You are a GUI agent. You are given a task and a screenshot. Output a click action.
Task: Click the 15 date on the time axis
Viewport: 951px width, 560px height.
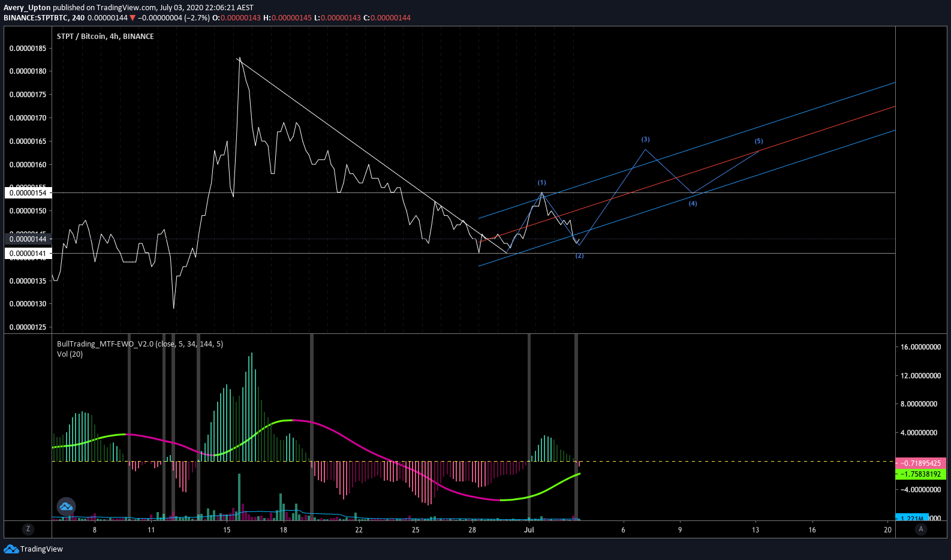[x=227, y=530]
